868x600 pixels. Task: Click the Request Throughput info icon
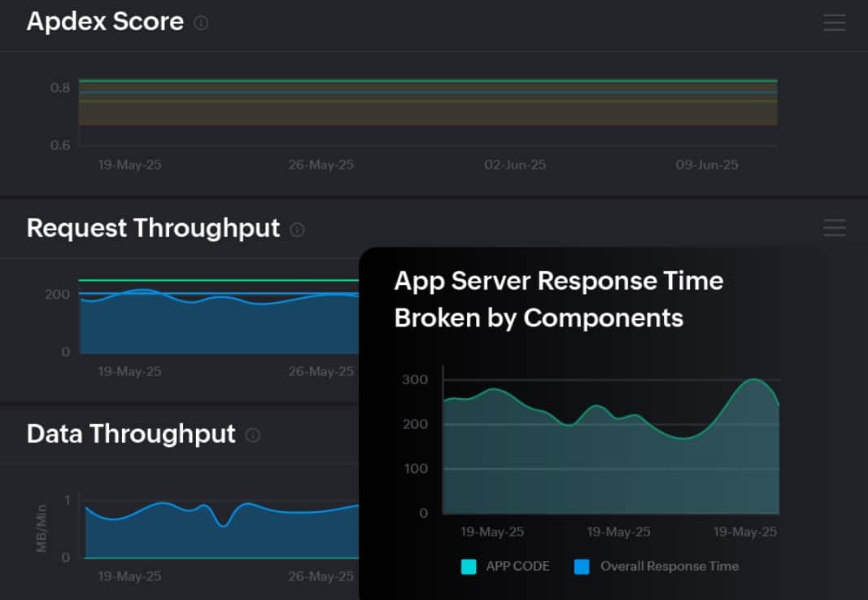tap(297, 230)
